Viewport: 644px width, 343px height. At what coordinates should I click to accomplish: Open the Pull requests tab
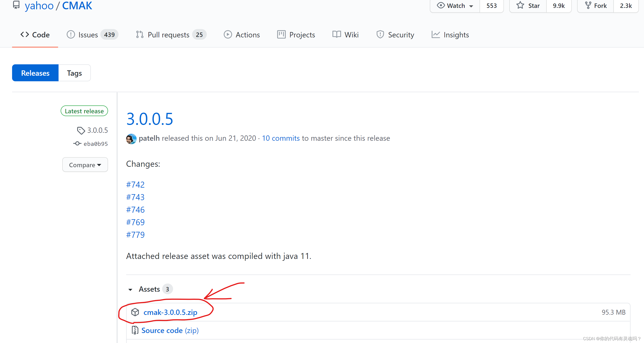(x=171, y=35)
